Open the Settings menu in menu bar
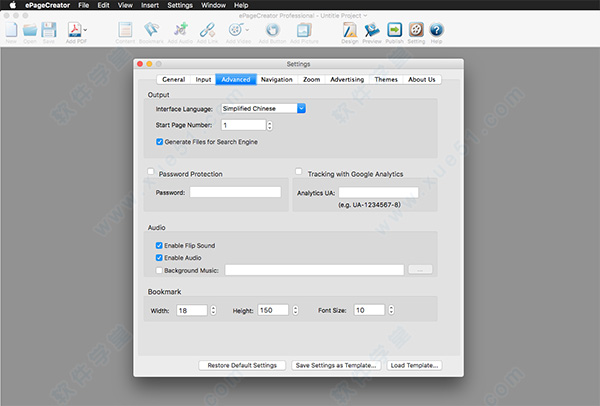Viewport: 600px width, 406px height. (180, 5)
